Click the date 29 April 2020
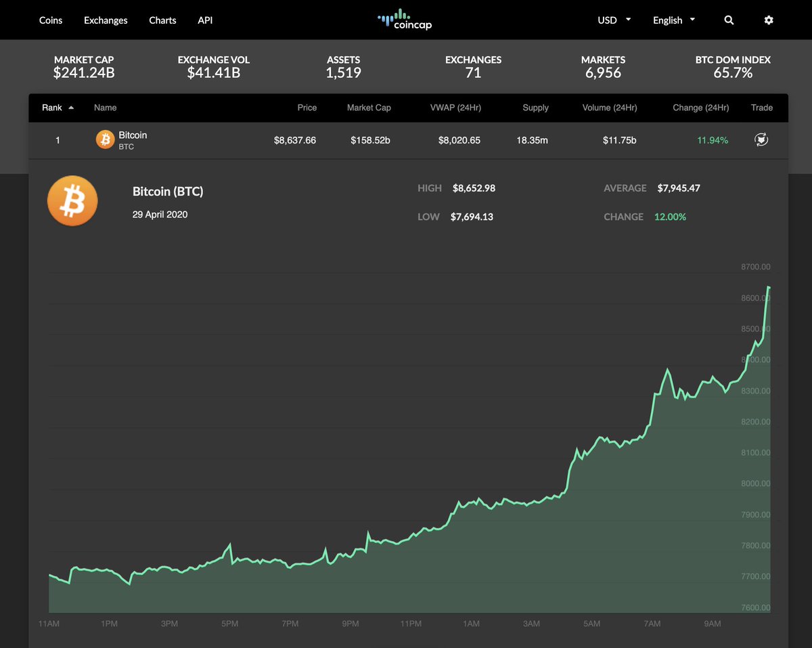Image resolution: width=812 pixels, height=648 pixels. coord(160,215)
